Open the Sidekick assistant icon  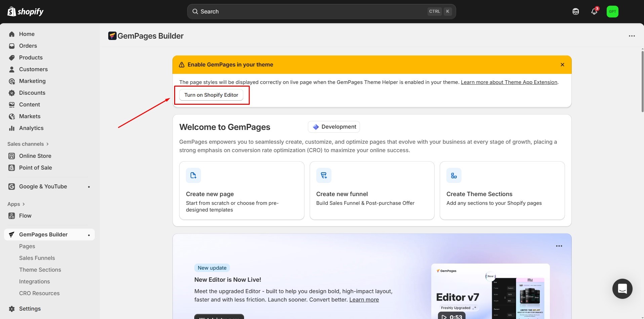point(575,11)
